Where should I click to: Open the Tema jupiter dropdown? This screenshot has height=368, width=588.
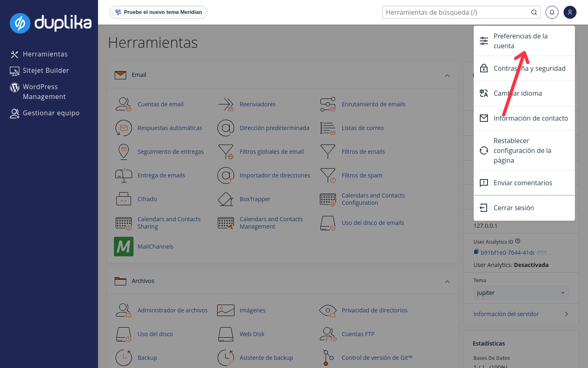pyautogui.click(x=521, y=293)
